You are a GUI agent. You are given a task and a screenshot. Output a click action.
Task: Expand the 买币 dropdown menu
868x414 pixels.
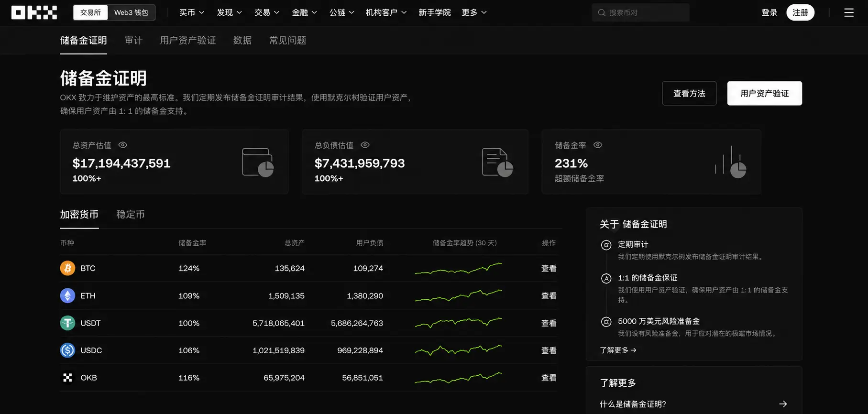(x=192, y=12)
